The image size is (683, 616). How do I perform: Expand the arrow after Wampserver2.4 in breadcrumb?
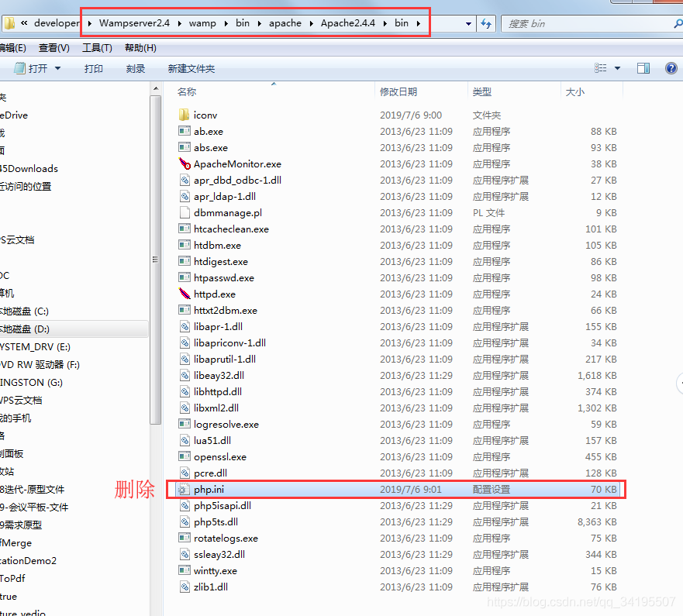pos(179,23)
